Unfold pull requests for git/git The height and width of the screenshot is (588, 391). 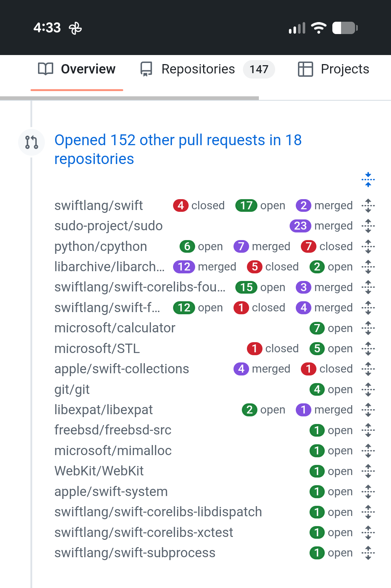click(x=368, y=390)
